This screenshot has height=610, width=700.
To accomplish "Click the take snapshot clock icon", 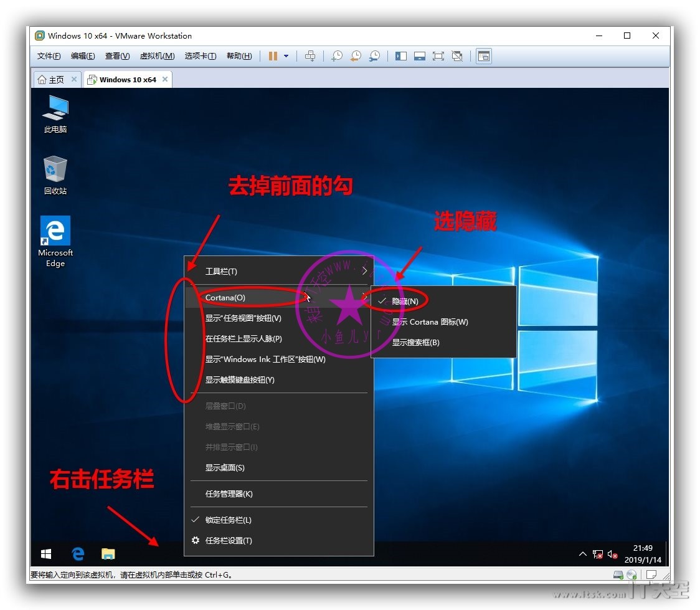I will pyautogui.click(x=337, y=56).
